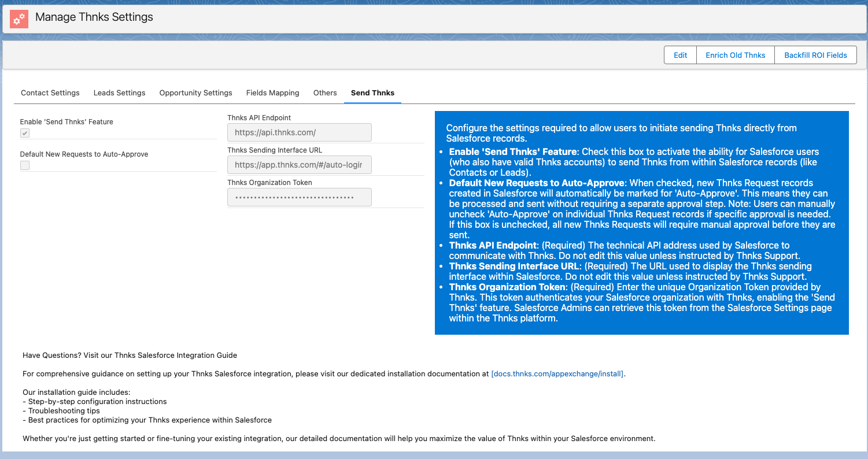868x459 pixels.
Task: Click bold 'Enable 'Send Thnks' Feature' in help
Action: click(513, 152)
